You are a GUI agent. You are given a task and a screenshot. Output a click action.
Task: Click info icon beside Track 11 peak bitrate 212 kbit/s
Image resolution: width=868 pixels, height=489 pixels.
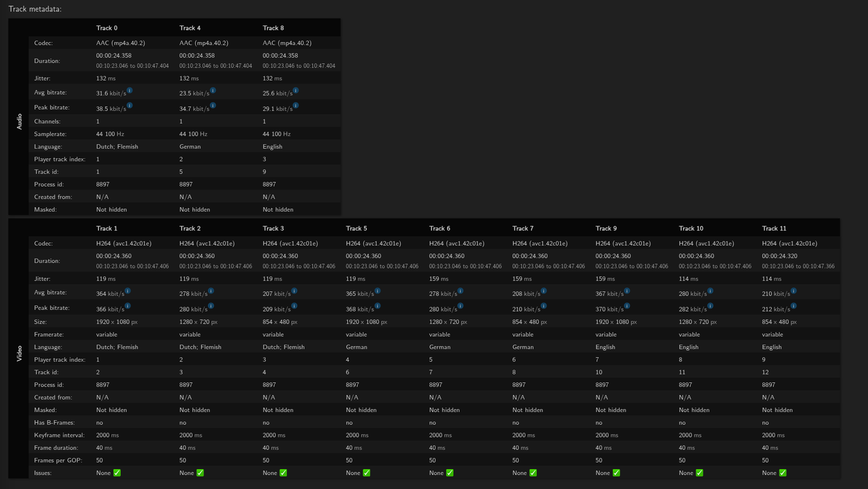coord(793,306)
